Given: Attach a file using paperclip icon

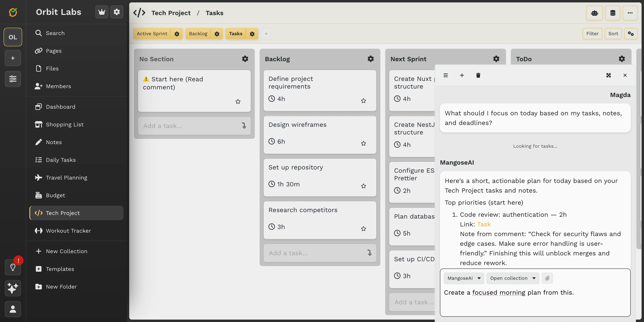Looking at the screenshot, I should click(547, 278).
